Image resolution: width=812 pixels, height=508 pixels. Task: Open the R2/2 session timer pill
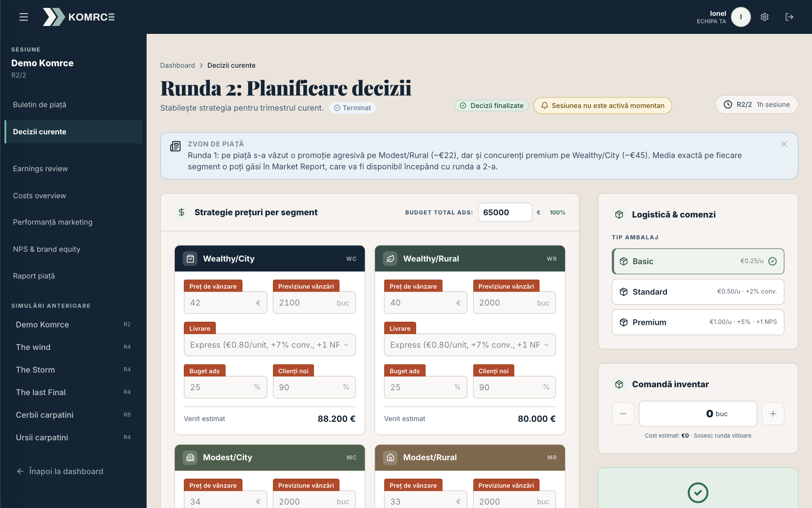click(756, 105)
